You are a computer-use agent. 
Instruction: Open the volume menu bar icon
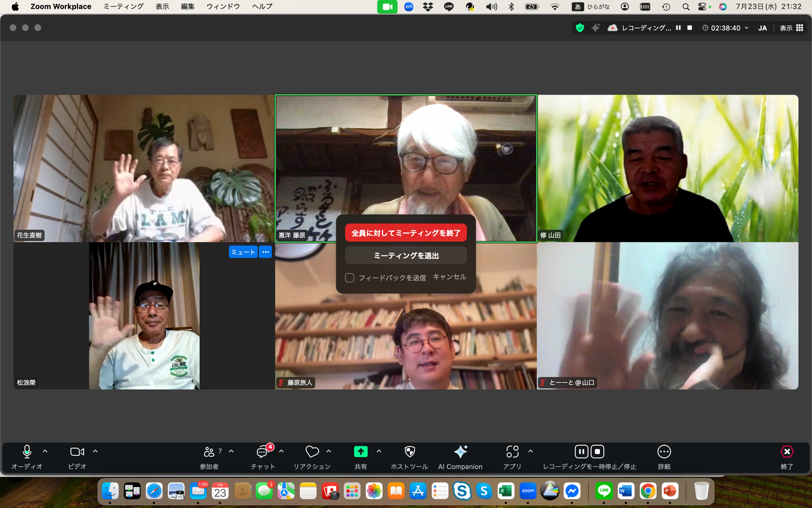tap(491, 6)
